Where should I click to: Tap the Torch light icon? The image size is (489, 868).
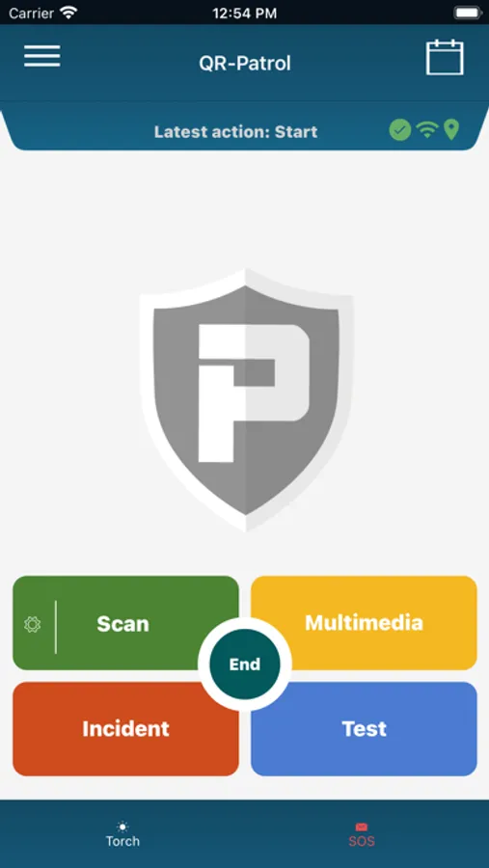coord(122,827)
